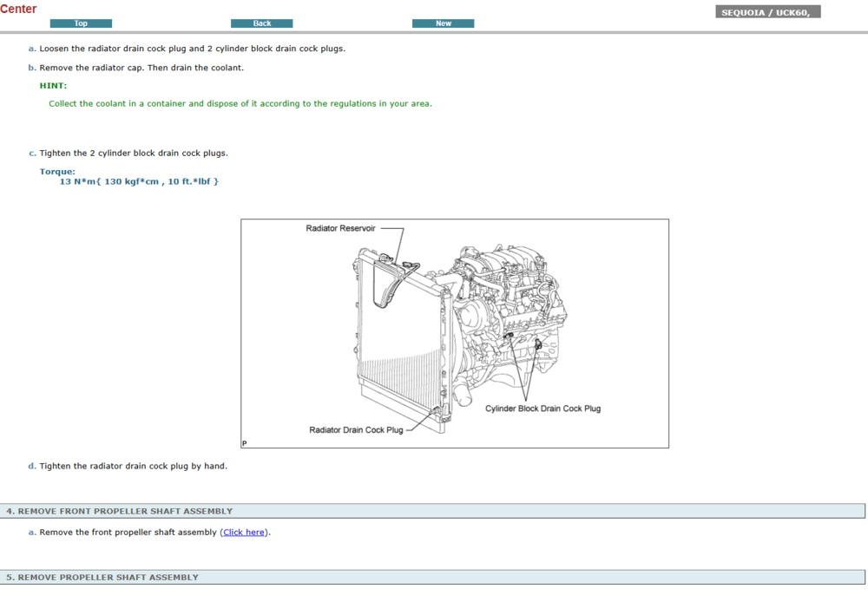Click the 'Remove the radiator cap' step

[x=141, y=68]
